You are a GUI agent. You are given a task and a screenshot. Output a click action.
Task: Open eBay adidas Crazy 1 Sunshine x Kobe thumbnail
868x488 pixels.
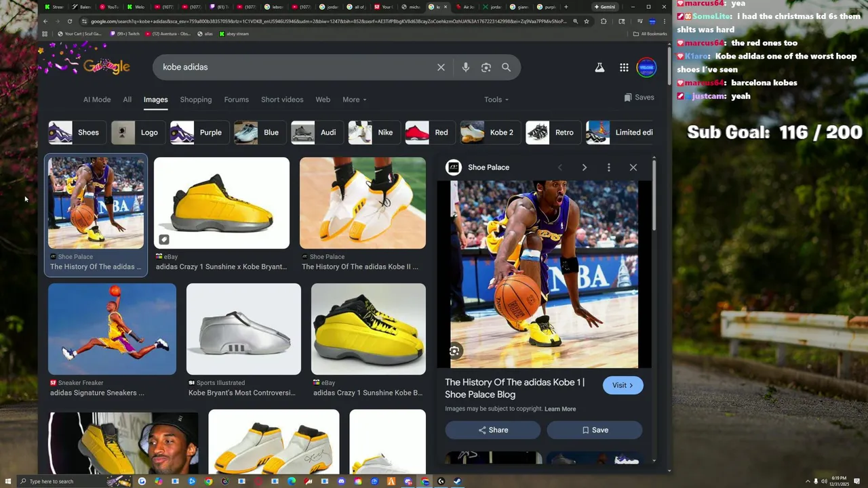[222, 203]
